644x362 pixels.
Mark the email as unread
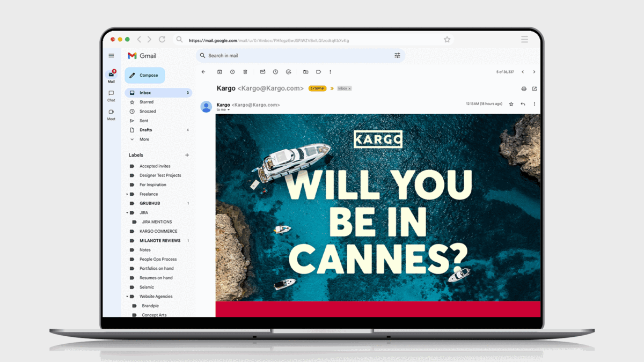262,72
